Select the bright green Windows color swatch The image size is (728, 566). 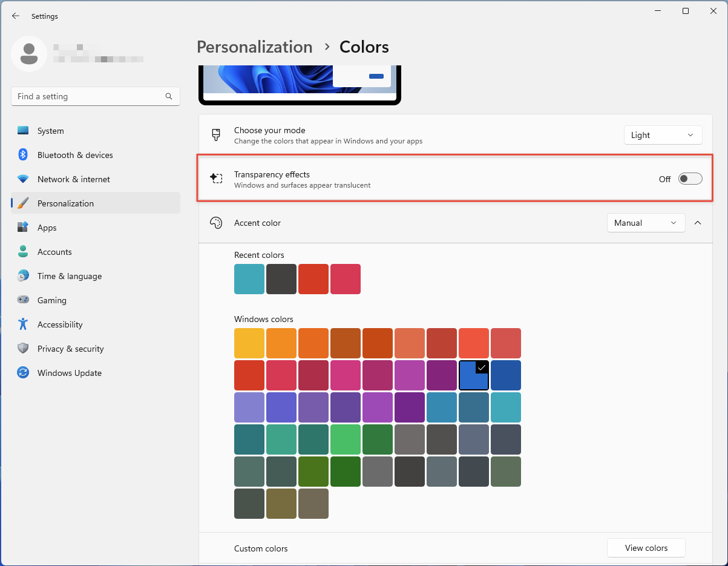tap(346, 439)
